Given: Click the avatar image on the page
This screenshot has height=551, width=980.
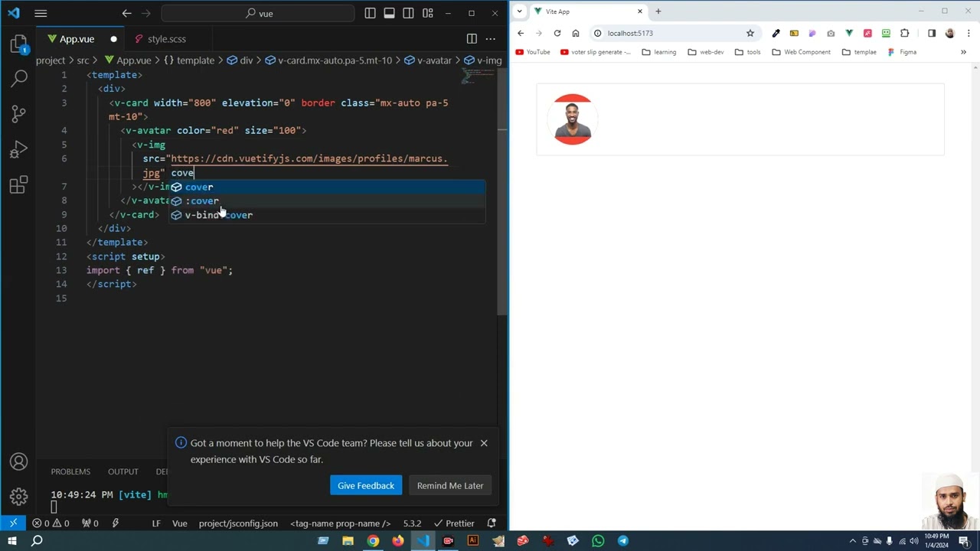Looking at the screenshot, I should [573, 119].
